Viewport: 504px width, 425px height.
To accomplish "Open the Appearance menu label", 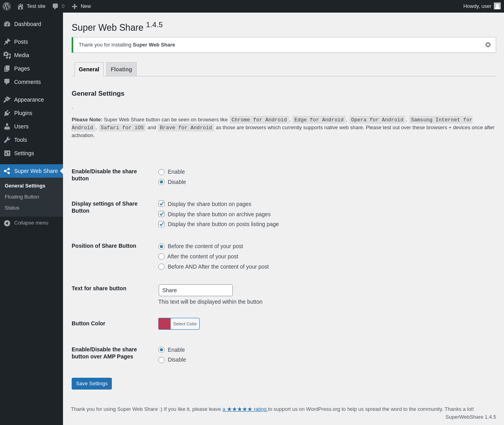I will point(29,100).
